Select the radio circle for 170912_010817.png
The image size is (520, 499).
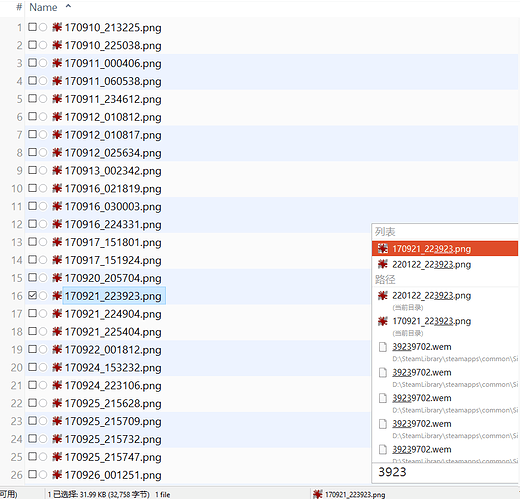(x=43, y=135)
